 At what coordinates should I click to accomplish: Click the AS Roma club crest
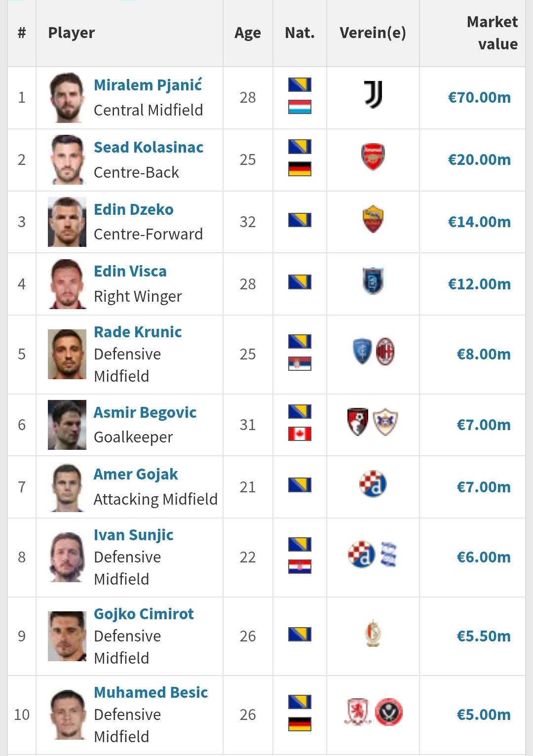coord(373,219)
